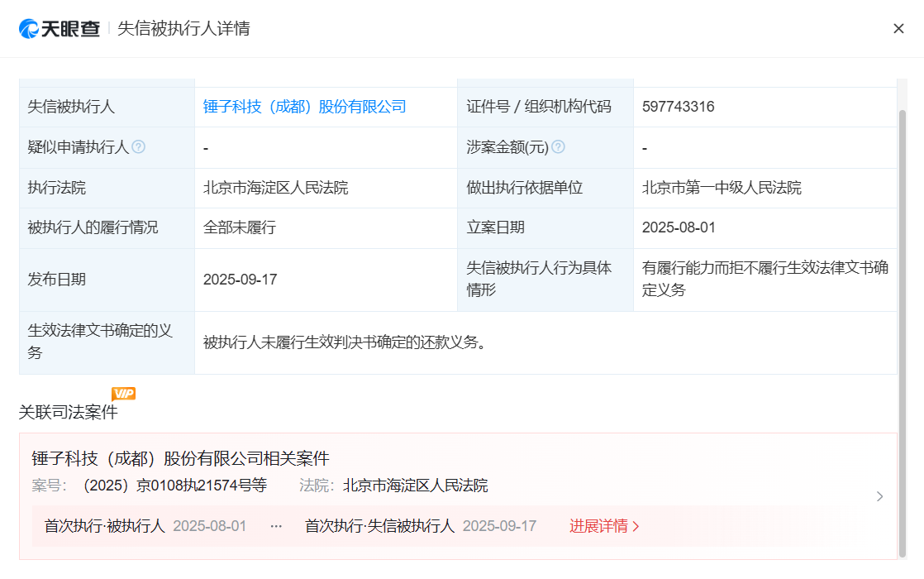
Task: Click the 生效法律文书确定的义务 label
Action: 100,342
